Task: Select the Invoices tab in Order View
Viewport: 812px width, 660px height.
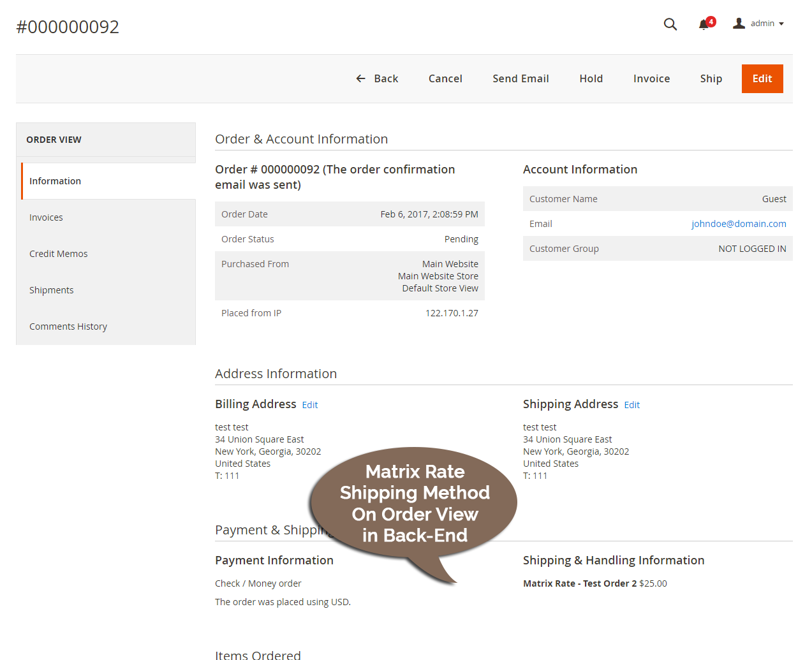Action: [x=46, y=217]
